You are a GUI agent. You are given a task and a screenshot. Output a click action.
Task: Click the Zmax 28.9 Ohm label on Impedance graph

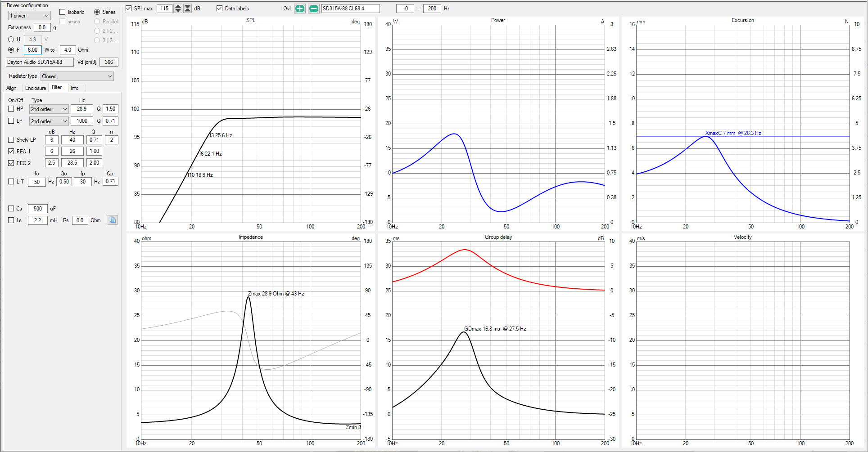pos(276,294)
